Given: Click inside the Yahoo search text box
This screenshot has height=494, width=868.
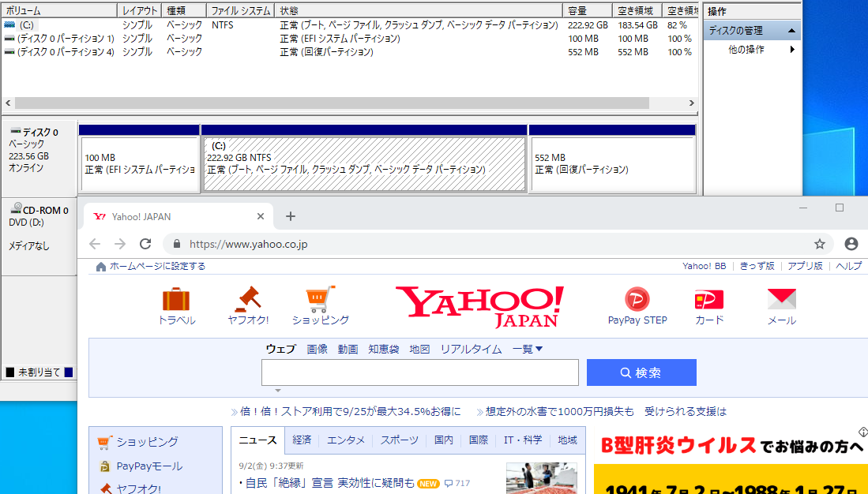Looking at the screenshot, I should point(420,372).
